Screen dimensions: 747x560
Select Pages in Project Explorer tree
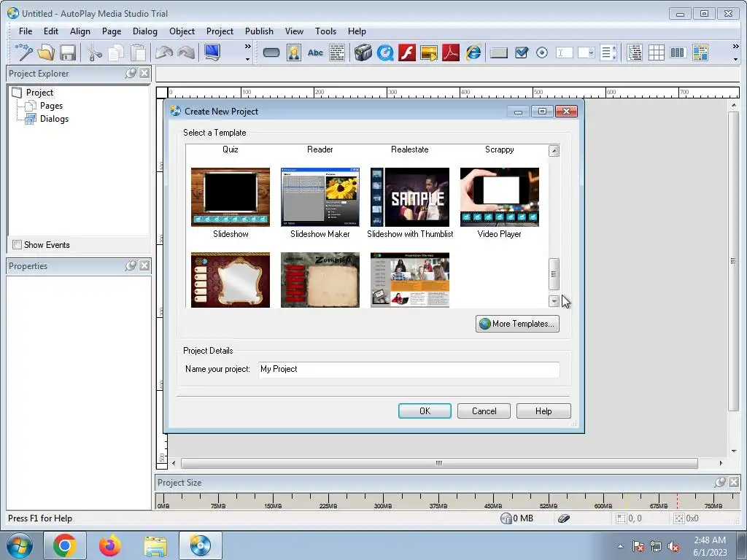51,106
